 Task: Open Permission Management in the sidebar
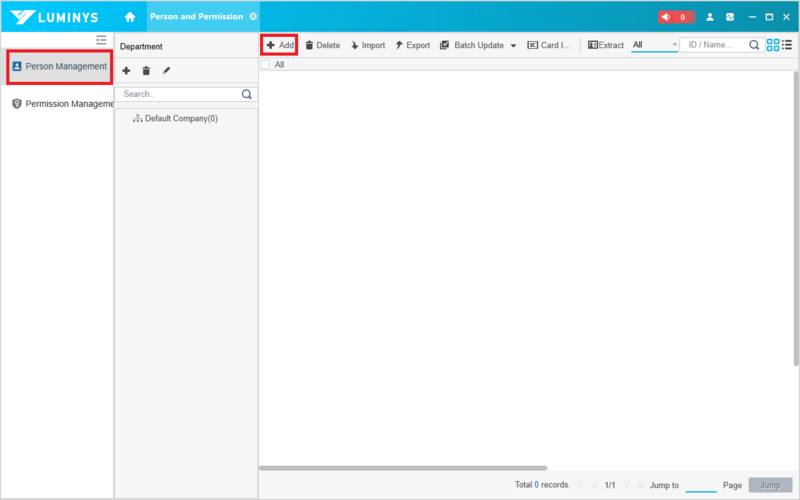[62, 104]
